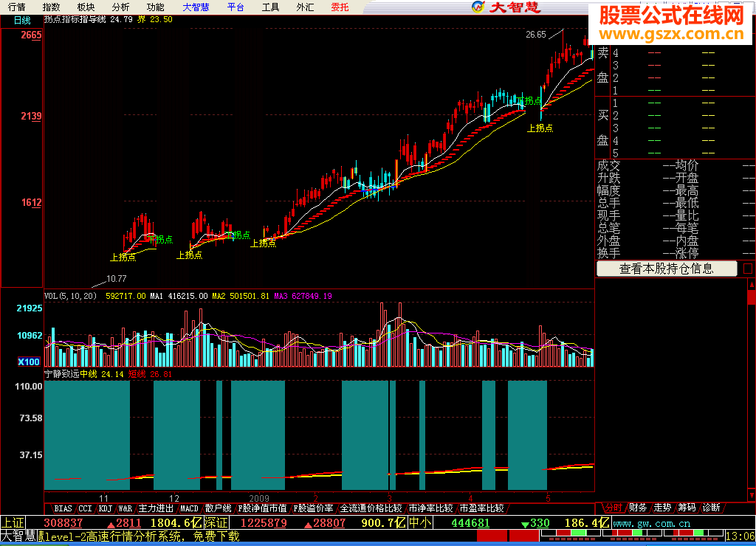Viewport: 756px width, 546px height.
Task: Select the 筹码 side panel tab
Action: pyautogui.click(x=687, y=508)
